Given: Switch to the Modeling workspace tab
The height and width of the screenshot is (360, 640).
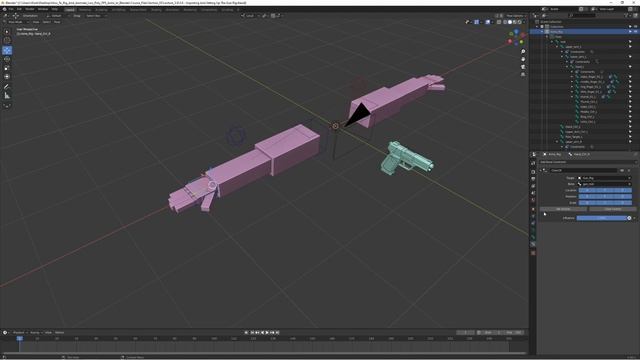Looking at the screenshot, I should 85,9.
